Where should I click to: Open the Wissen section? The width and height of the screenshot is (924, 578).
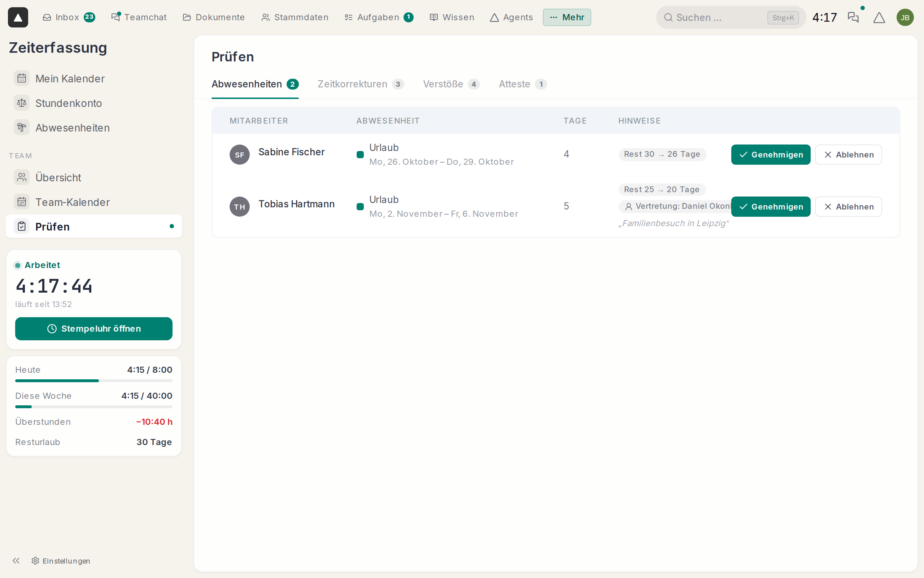click(x=452, y=17)
